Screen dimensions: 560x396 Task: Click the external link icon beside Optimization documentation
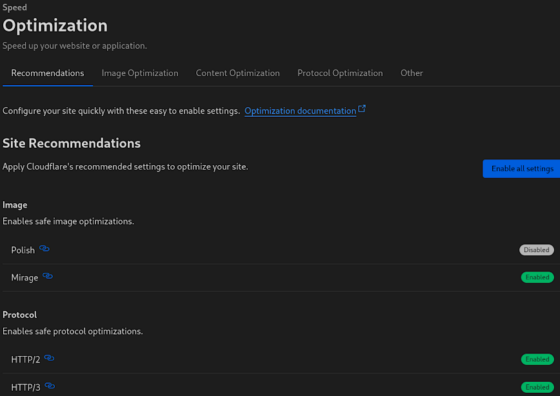362,109
